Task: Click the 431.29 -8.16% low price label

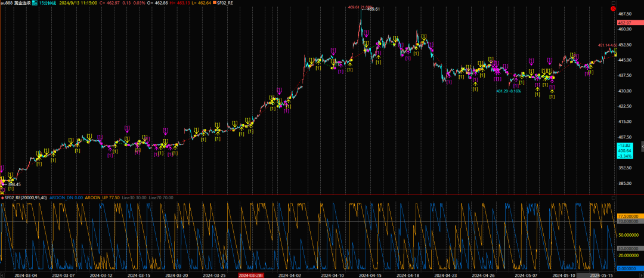Action: (x=509, y=91)
